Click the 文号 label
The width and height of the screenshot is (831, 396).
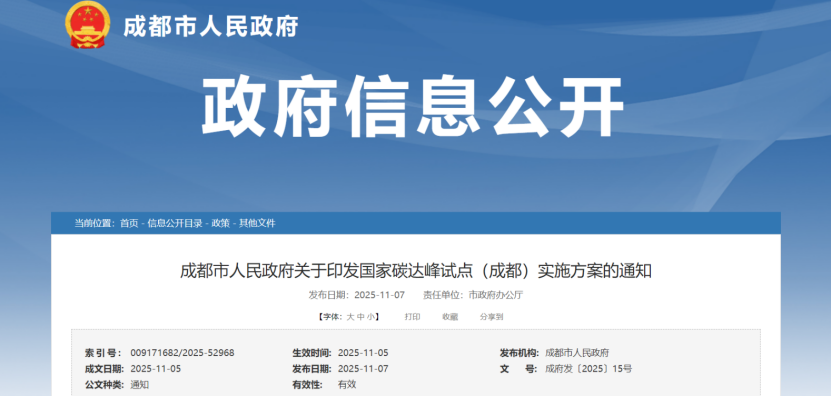(518, 369)
